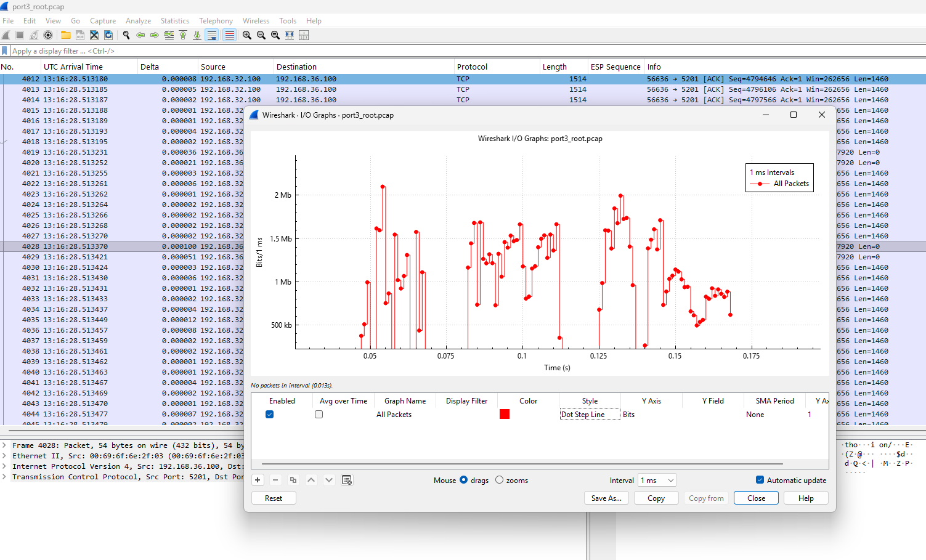
Task: Select the Mouse zooms radio option
Action: (x=499, y=480)
